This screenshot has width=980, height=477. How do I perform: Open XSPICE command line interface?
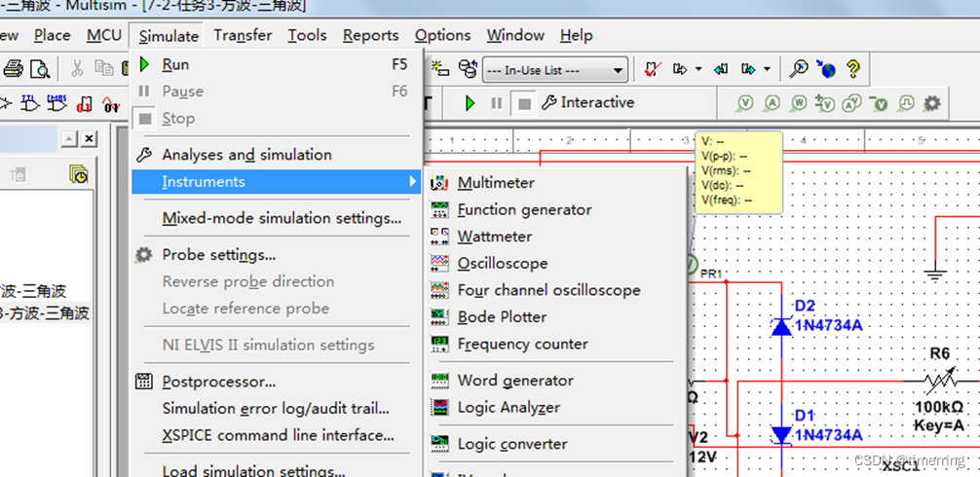[x=276, y=435]
